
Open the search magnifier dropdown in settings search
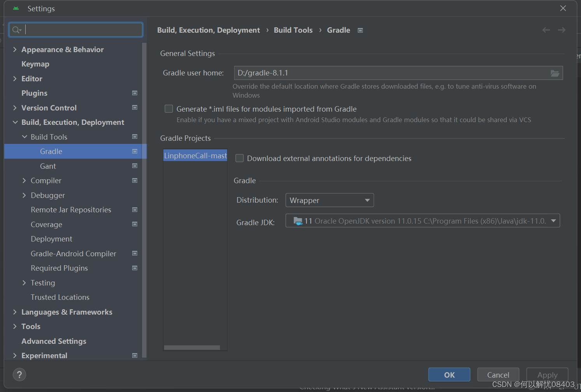click(x=17, y=30)
